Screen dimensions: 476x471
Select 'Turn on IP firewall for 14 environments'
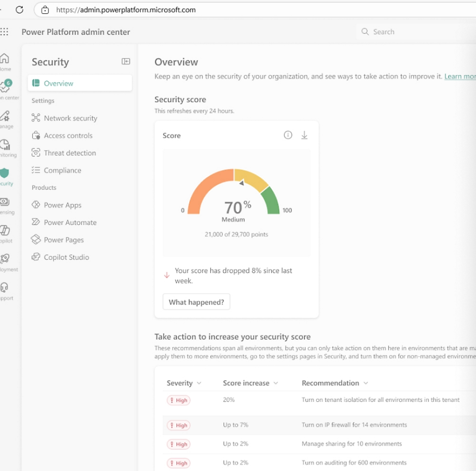tap(354, 425)
